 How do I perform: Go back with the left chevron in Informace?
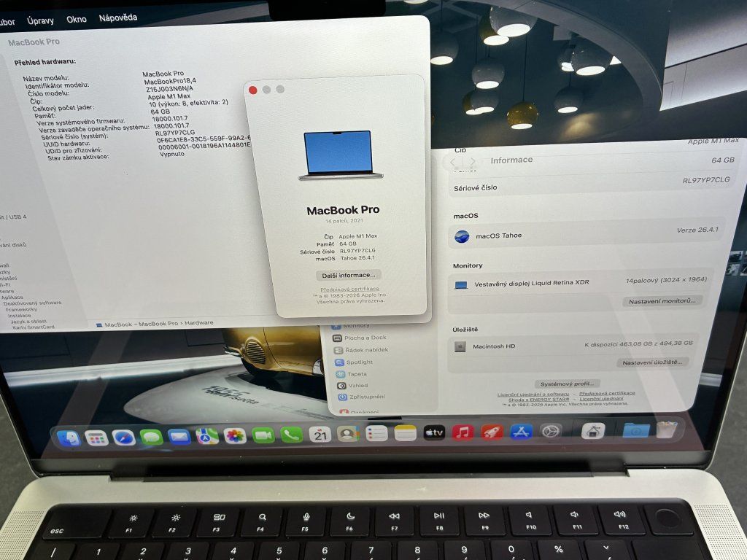(x=453, y=162)
